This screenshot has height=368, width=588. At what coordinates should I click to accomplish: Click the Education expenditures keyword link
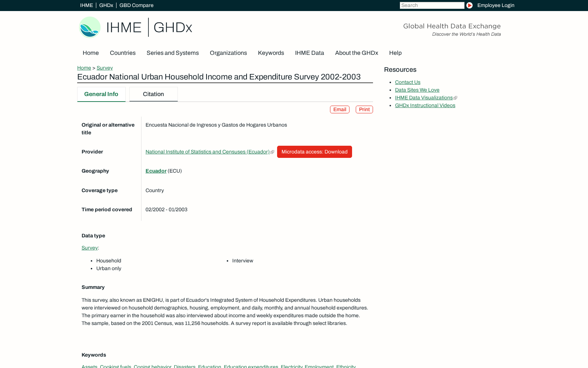tap(251, 366)
